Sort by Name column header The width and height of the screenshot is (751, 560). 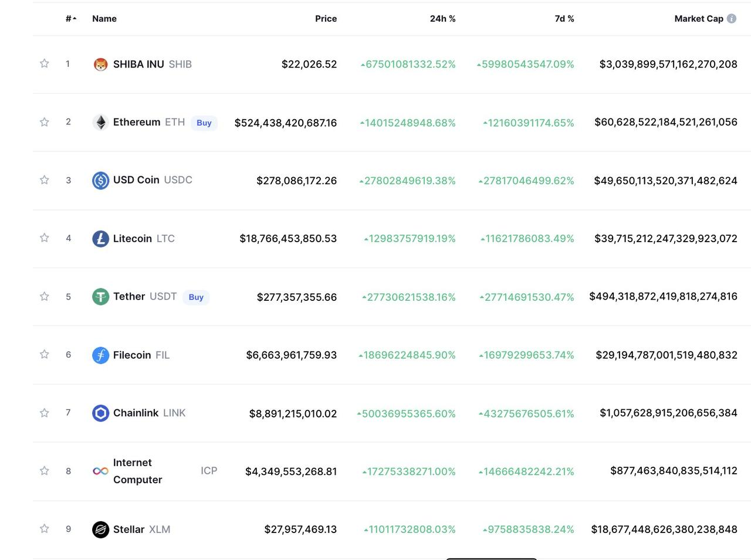tap(104, 19)
